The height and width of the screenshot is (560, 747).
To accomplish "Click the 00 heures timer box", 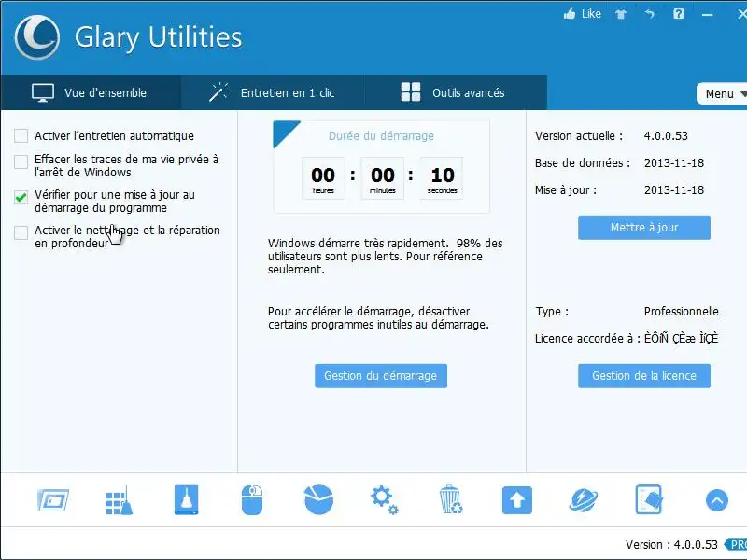I will pos(323,178).
